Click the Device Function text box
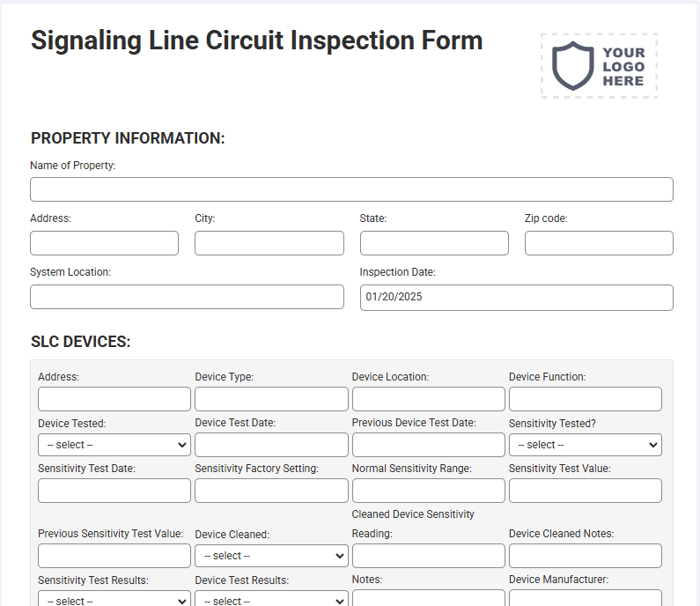700x606 pixels. [586, 399]
